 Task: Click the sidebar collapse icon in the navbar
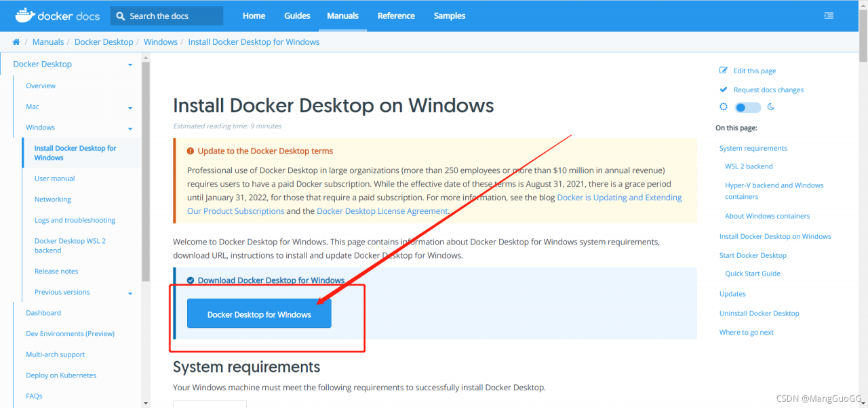point(829,15)
